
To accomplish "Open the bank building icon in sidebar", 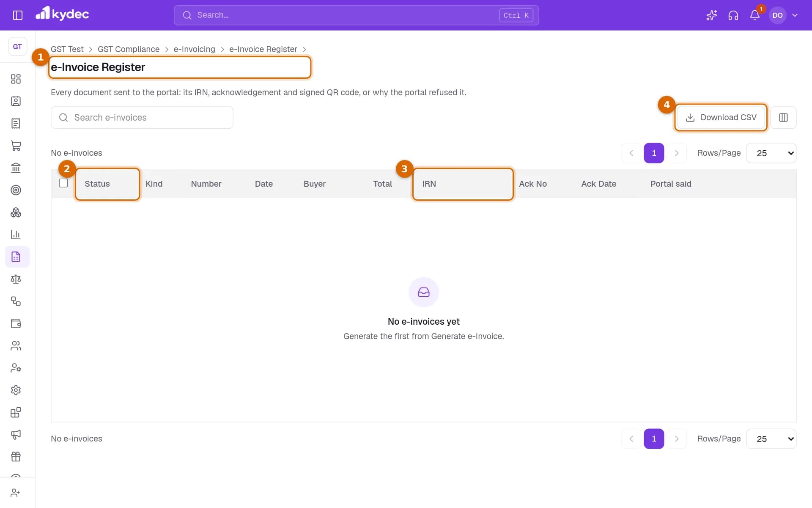I will click(16, 168).
